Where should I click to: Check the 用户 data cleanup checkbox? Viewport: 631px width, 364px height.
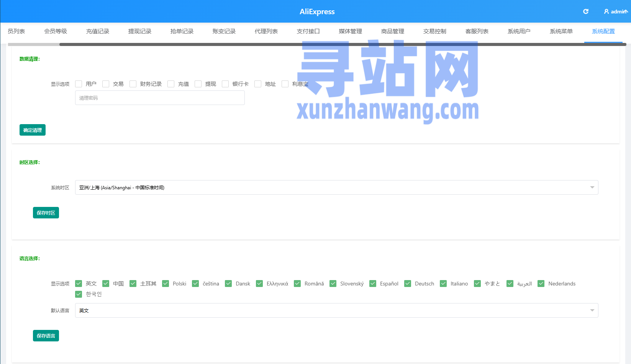coord(79,84)
